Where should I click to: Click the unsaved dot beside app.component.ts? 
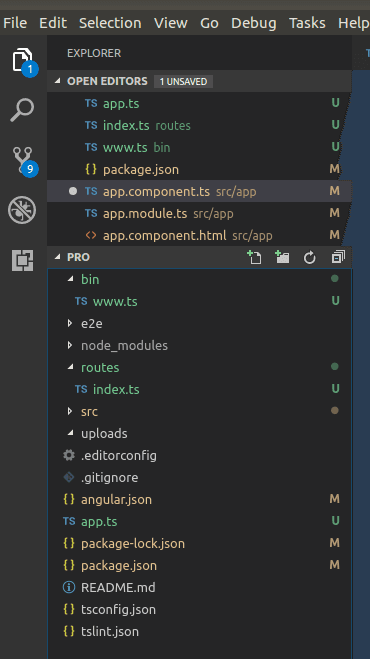(73, 191)
